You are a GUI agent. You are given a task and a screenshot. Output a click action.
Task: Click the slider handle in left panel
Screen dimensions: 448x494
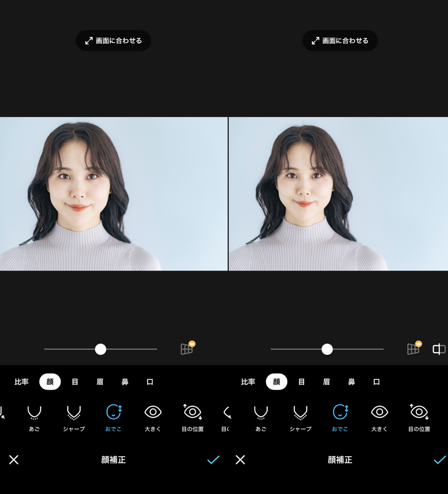[100, 349]
